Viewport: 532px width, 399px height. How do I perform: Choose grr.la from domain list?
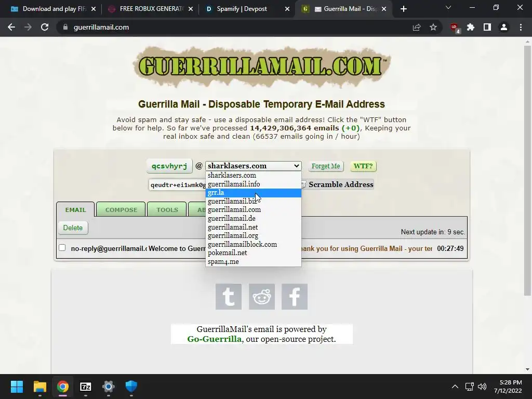[x=253, y=193]
